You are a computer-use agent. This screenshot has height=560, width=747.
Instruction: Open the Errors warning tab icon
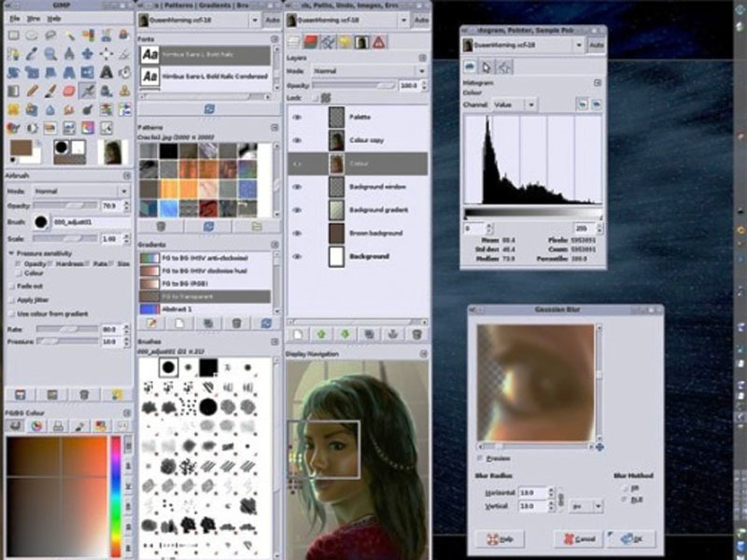pyautogui.click(x=379, y=42)
